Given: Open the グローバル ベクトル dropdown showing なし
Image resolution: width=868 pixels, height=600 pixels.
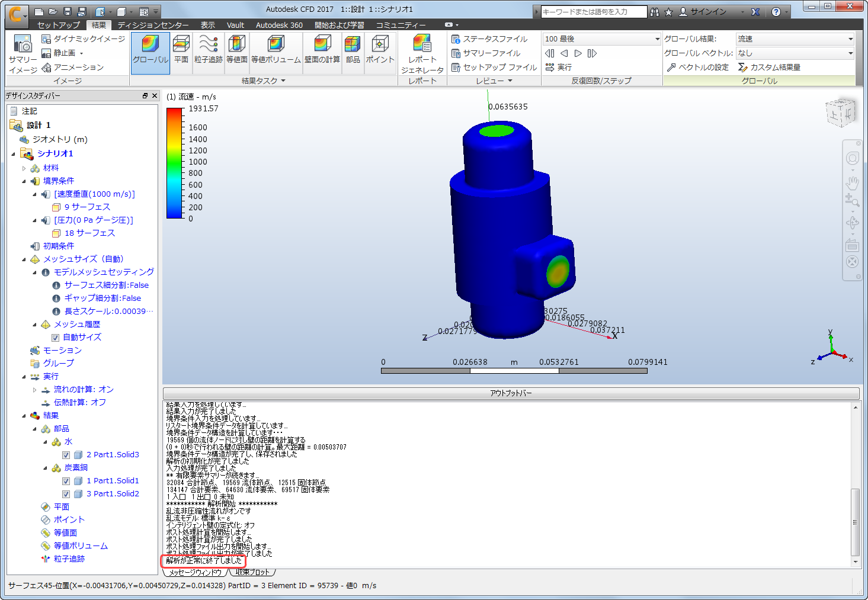Looking at the screenshot, I should coord(795,53).
